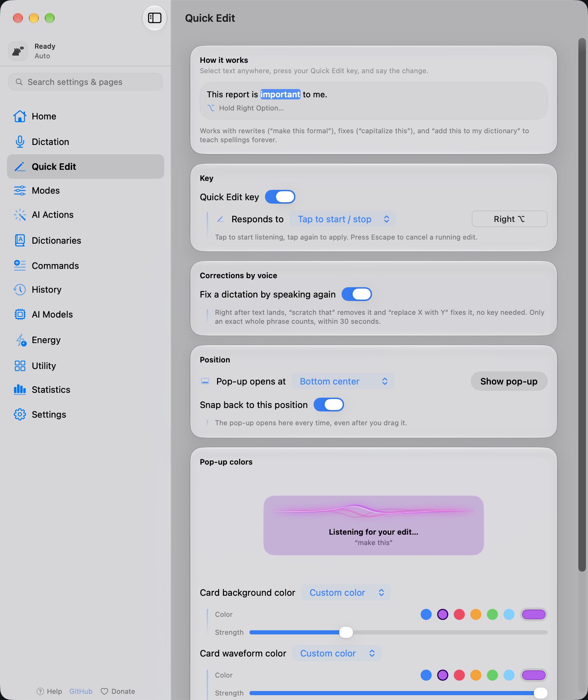Open the Card background color dropdown
The image size is (588, 700).
[346, 593]
